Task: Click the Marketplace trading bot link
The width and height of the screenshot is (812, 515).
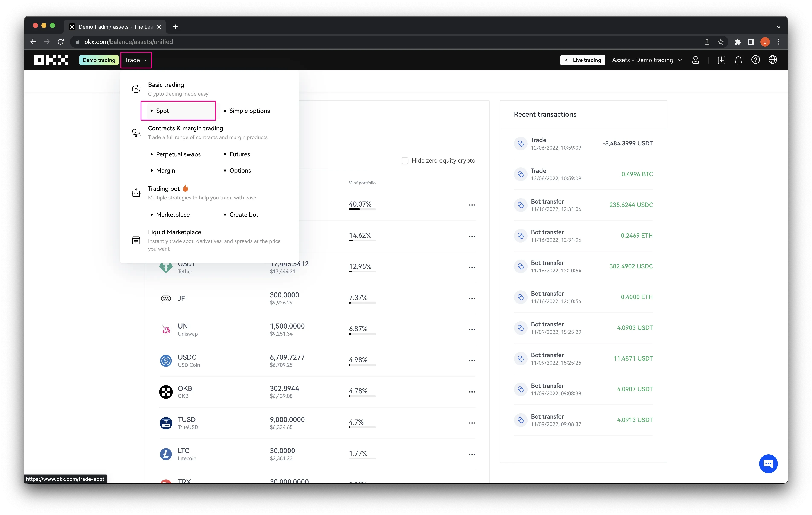Action: click(x=172, y=214)
